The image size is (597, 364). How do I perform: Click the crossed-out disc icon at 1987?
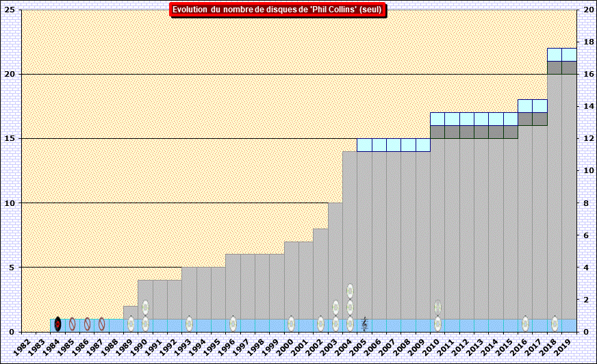(x=102, y=324)
